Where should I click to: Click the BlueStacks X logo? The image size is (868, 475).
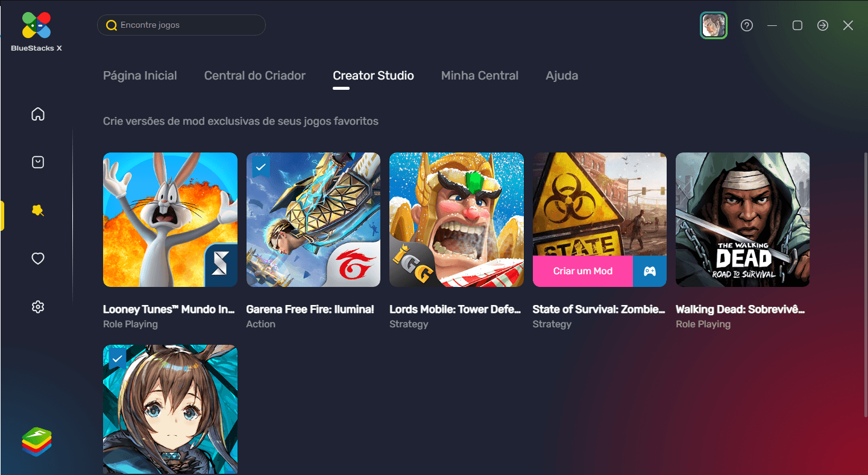click(x=36, y=31)
